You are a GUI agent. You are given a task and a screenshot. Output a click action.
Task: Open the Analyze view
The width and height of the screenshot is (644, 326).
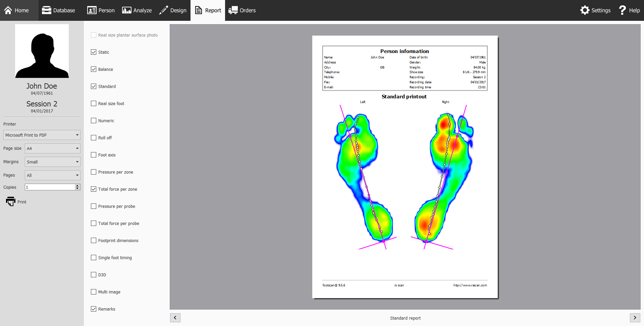point(137,10)
